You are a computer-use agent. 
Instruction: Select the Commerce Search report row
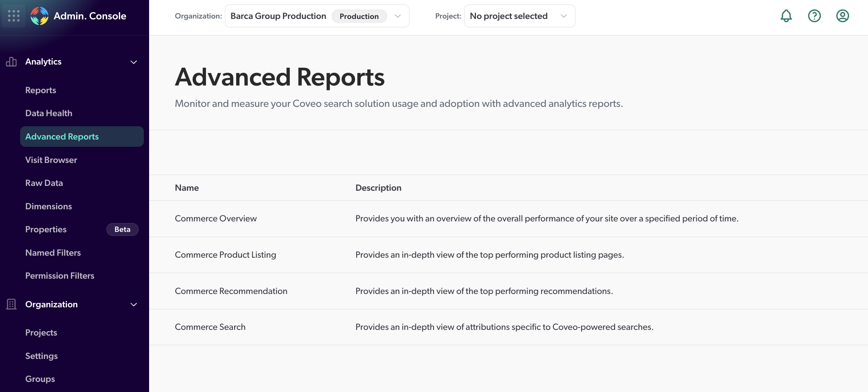pyautogui.click(x=210, y=327)
